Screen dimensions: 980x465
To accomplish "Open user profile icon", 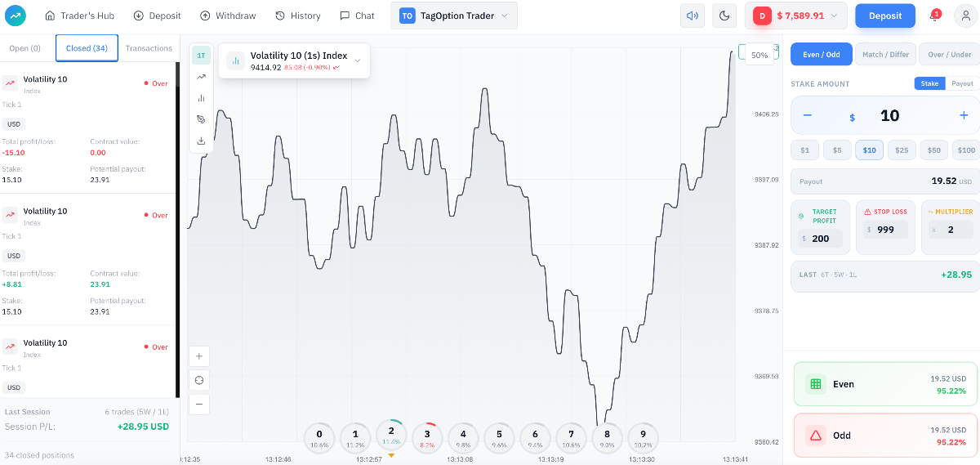I will click(x=966, y=16).
